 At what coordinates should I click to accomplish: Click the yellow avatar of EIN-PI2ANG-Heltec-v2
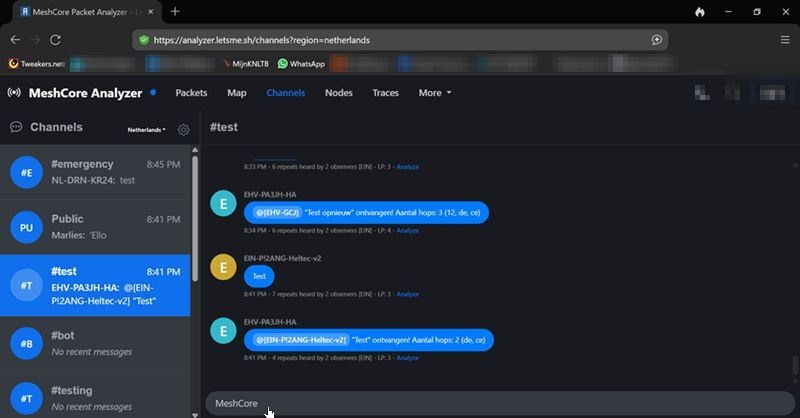[x=223, y=267]
